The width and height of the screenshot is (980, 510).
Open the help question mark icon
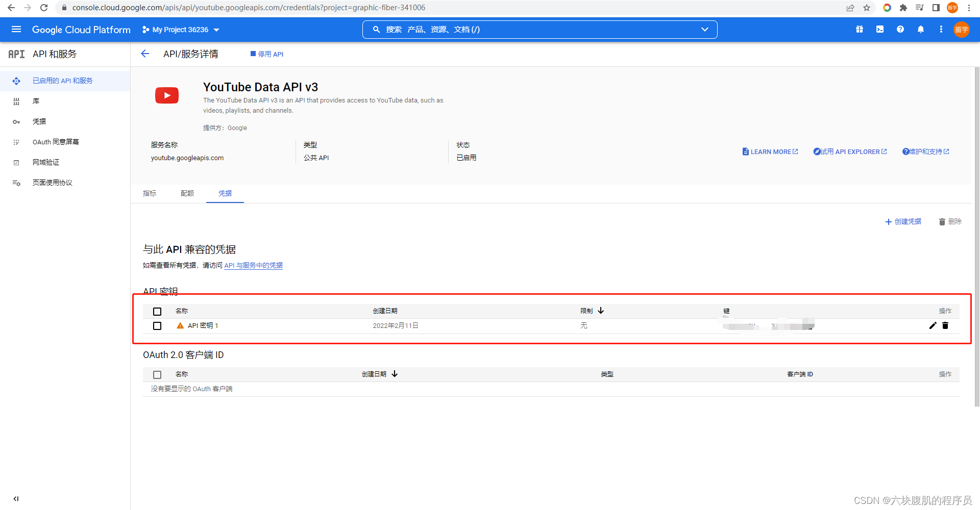(x=900, y=30)
